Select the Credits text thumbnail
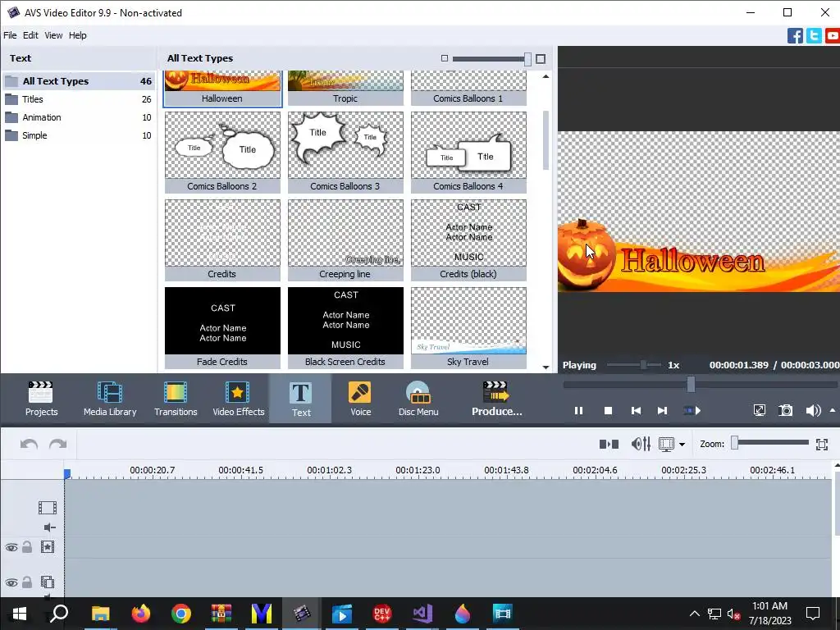840x630 pixels. point(222,240)
